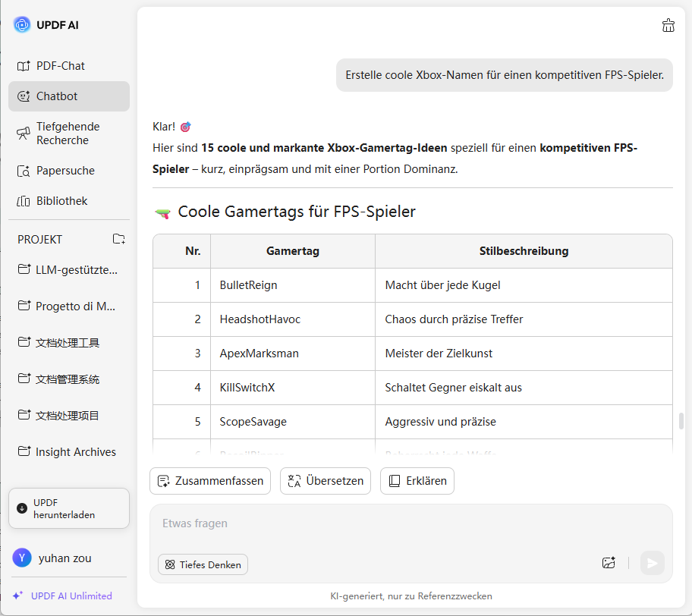The height and width of the screenshot is (616, 692).
Task: Toggle the Tiefes Denken mode
Action: tap(203, 564)
